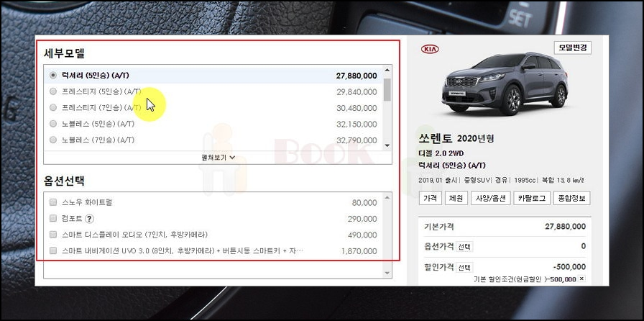Click the 1,870,000 option price
This screenshot has width=644, height=321.
pyautogui.click(x=359, y=251)
